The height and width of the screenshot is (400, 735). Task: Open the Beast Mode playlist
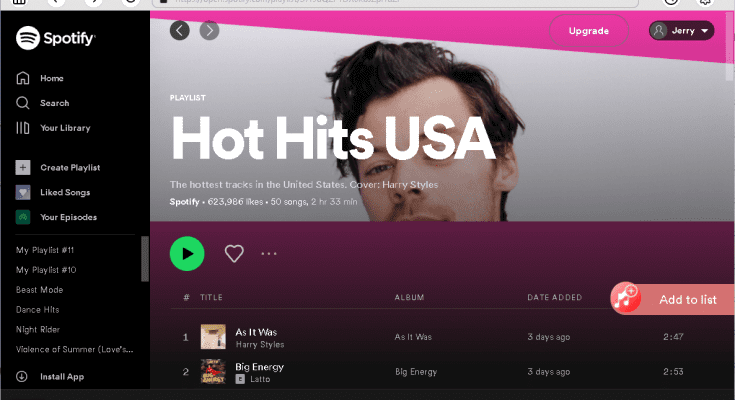[x=39, y=290]
